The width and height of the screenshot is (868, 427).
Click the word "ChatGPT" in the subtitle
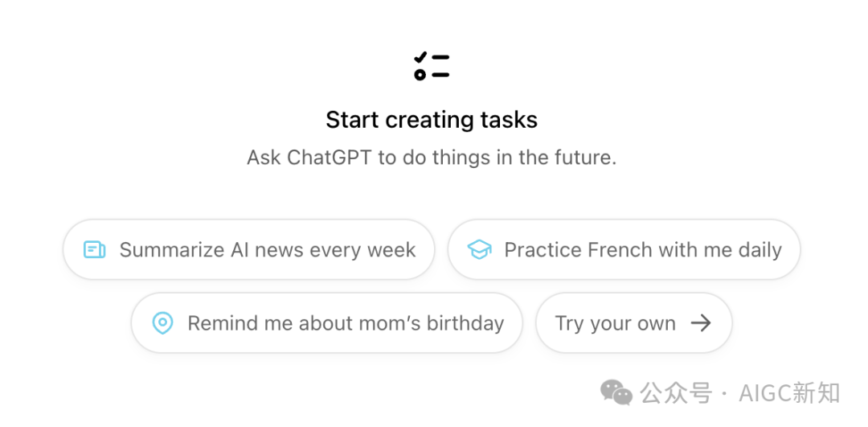tap(330, 157)
